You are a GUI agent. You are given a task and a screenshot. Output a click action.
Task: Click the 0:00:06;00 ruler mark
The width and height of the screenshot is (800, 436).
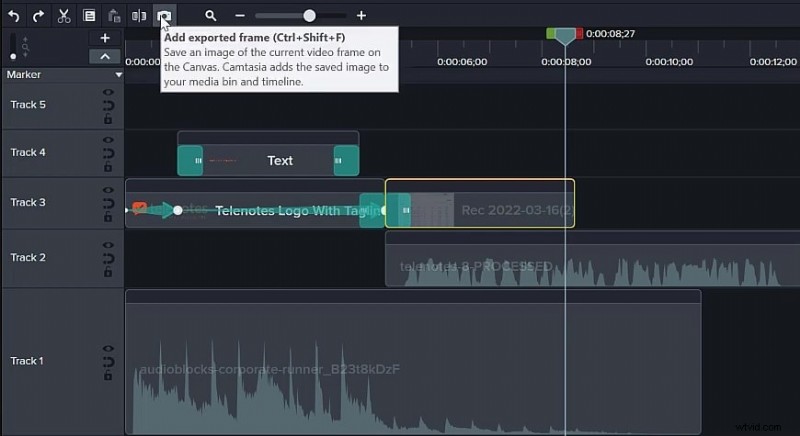click(x=462, y=62)
